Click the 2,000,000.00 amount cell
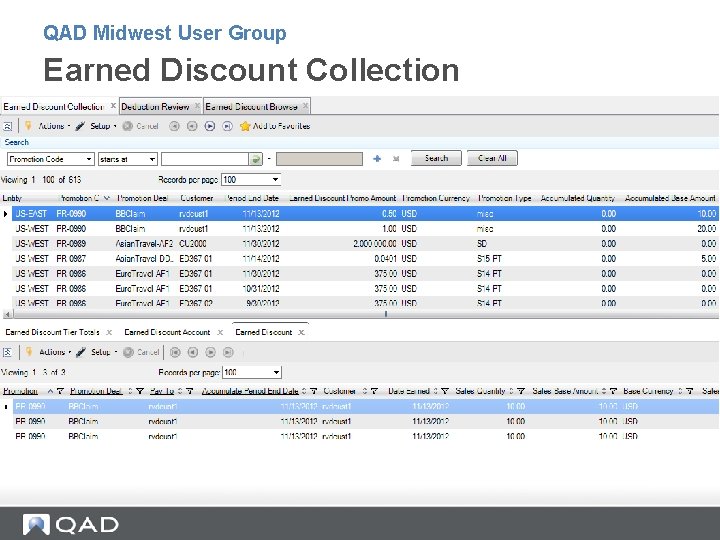 pos(375,243)
